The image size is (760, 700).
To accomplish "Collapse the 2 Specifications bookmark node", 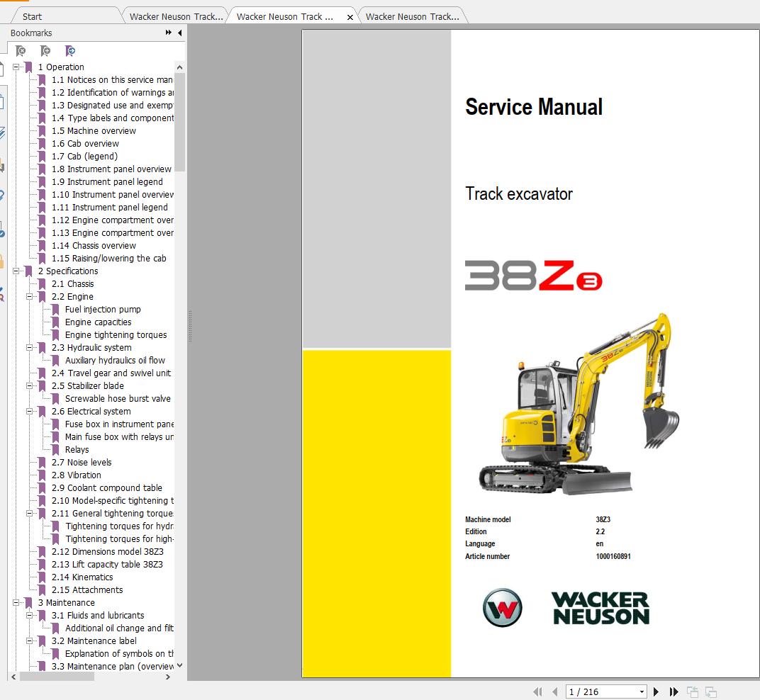I will [x=16, y=271].
